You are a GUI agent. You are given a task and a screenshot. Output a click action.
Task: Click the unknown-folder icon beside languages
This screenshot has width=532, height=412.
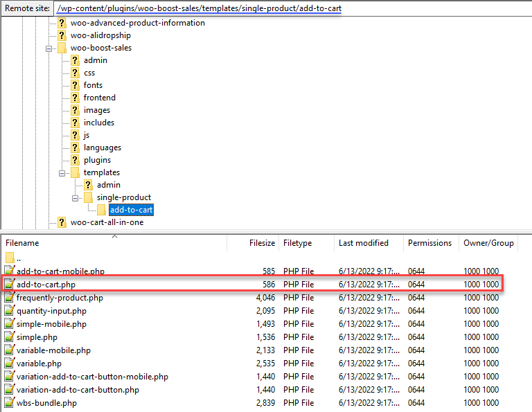tap(75, 147)
